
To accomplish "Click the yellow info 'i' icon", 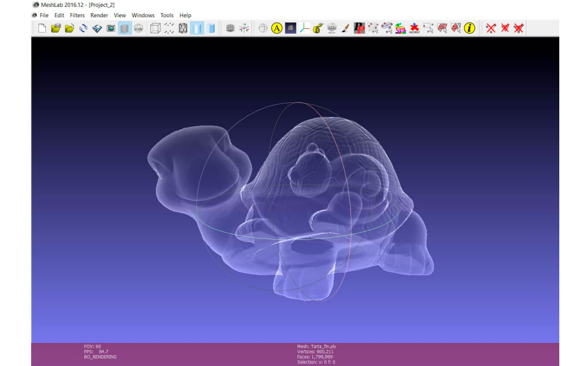I will 470,28.
